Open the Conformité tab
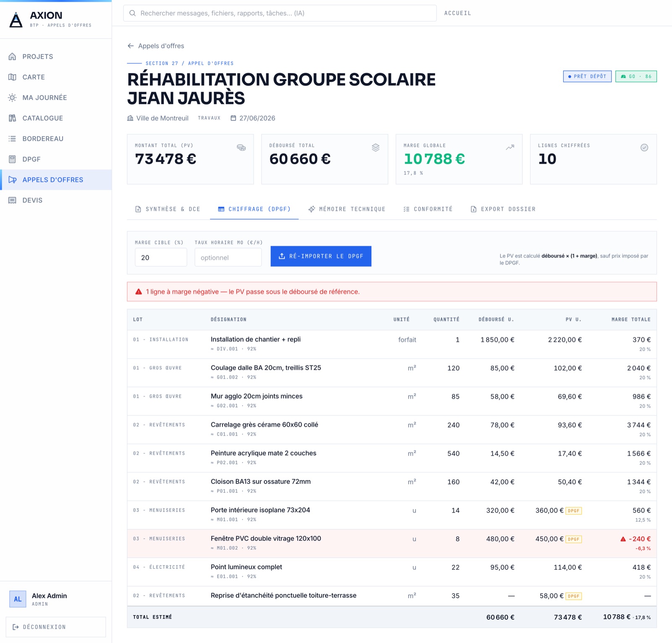672x643 pixels. pyautogui.click(x=428, y=209)
